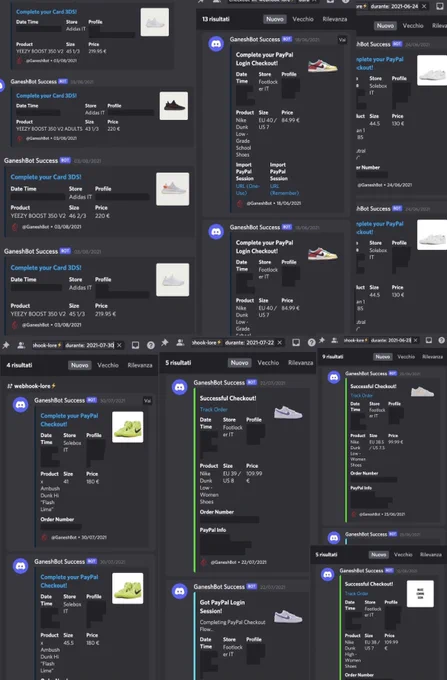Viewport: 447px width, 680px height.
Task: Open black Yeezy Boost 350 V2 Adults thumbnail
Action: pyautogui.click(x=174, y=106)
